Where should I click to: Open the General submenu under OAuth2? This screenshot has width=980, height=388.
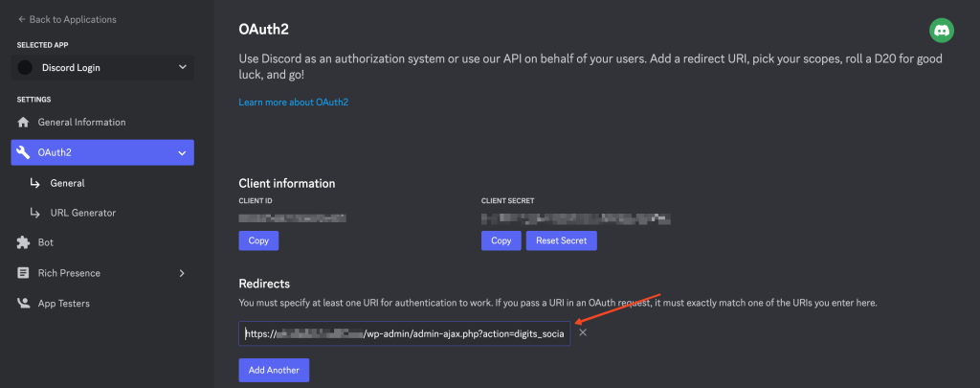tap(67, 183)
